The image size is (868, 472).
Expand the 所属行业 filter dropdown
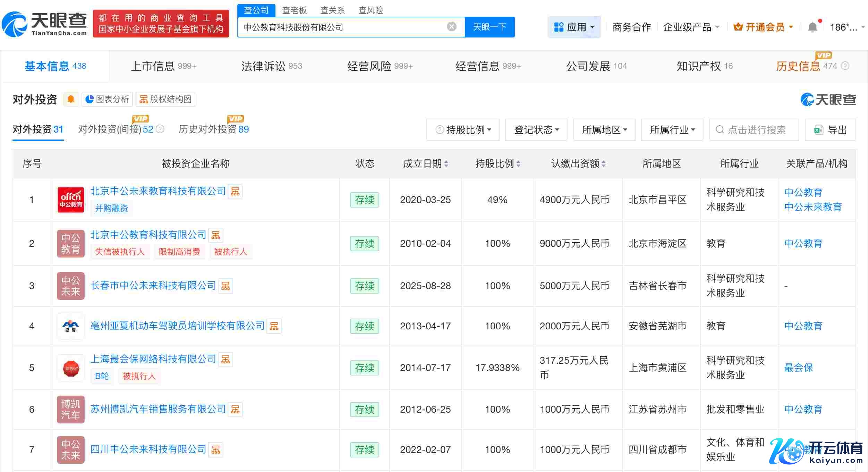click(672, 130)
